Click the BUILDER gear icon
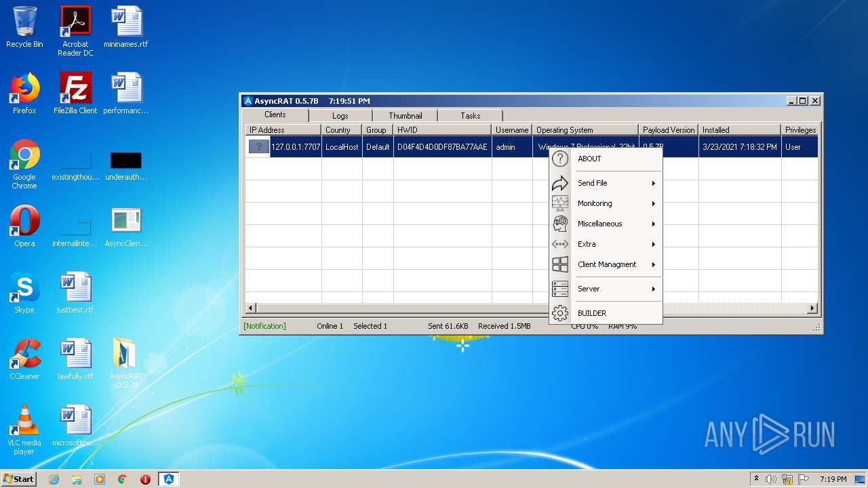 (559, 313)
